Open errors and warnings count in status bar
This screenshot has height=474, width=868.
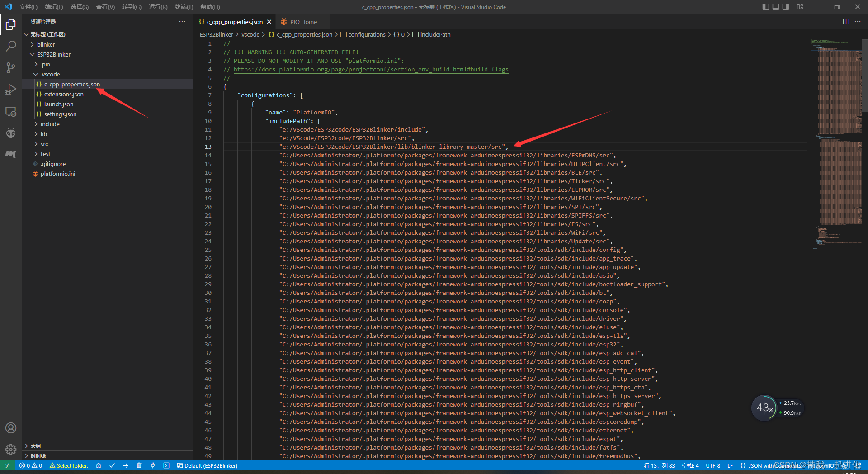(x=31, y=465)
